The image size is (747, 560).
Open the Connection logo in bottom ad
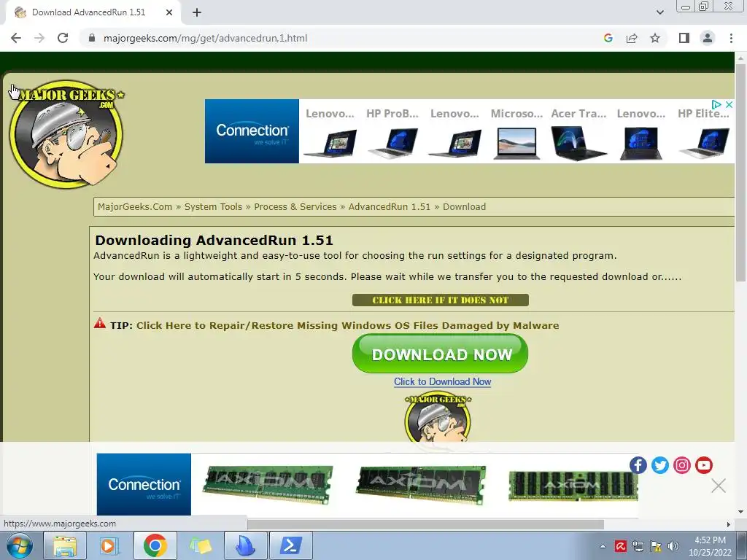(144, 484)
